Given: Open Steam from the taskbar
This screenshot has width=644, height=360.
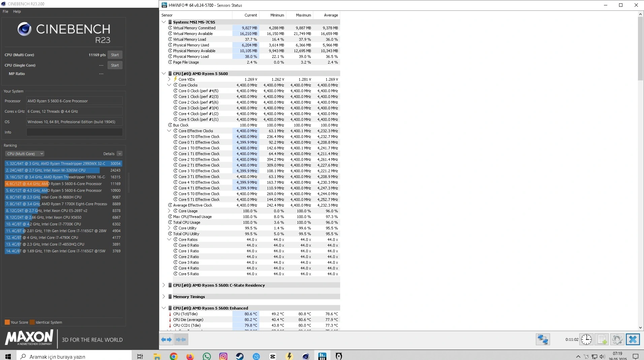Looking at the screenshot, I should 239,356.
